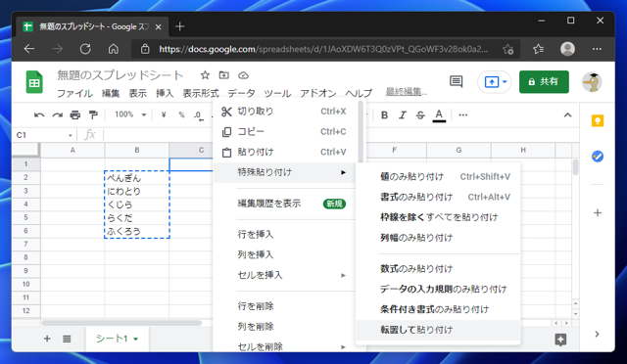627x364 pixels.
Task: Select cell containing ふくろう
Action: point(137,231)
